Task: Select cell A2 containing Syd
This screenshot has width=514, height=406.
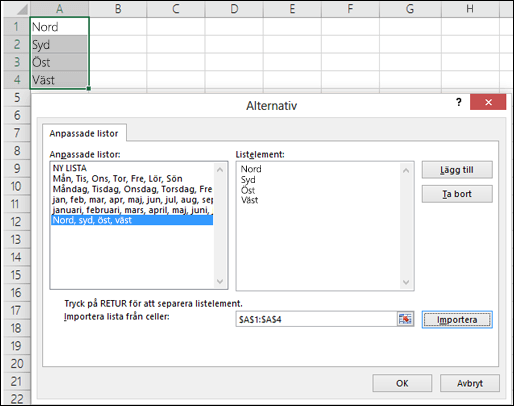Action: (x=59, y=44)
